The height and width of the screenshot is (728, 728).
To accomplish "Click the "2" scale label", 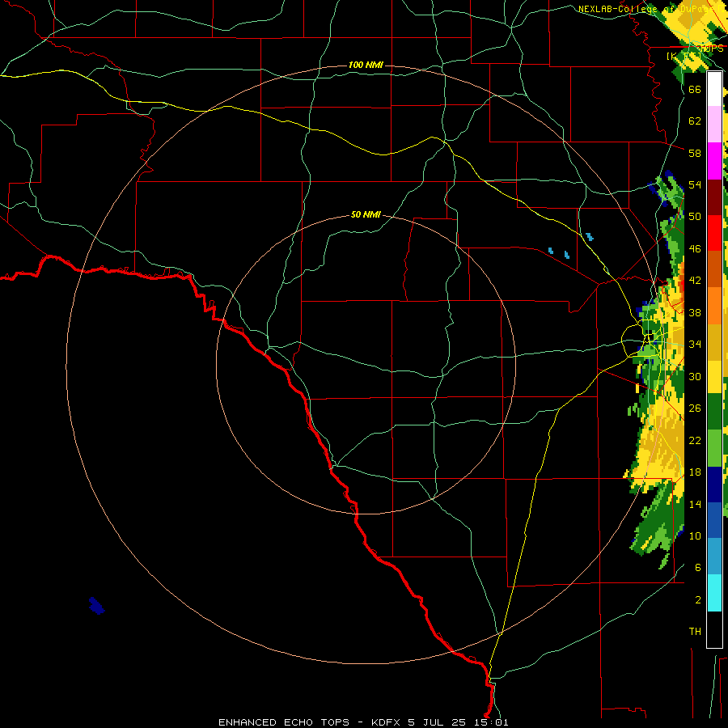I will [697, 600].
